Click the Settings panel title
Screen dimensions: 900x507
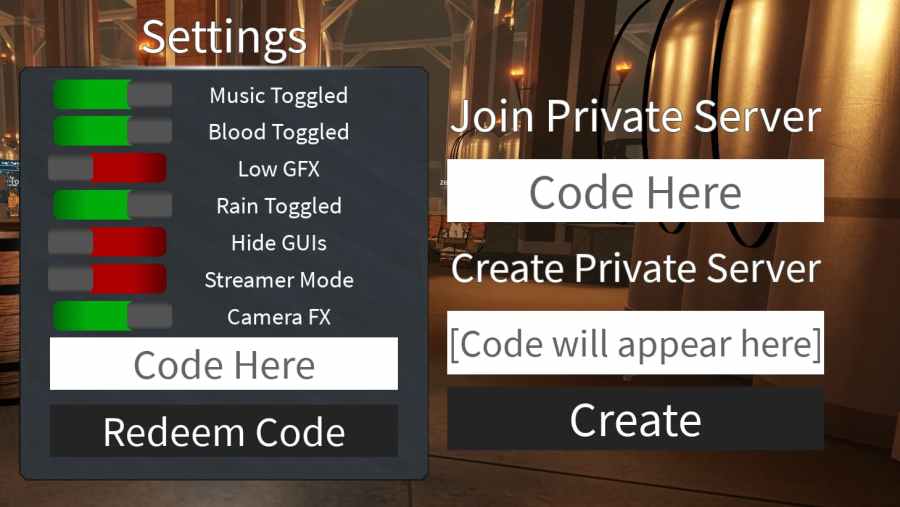pos(224,38)
